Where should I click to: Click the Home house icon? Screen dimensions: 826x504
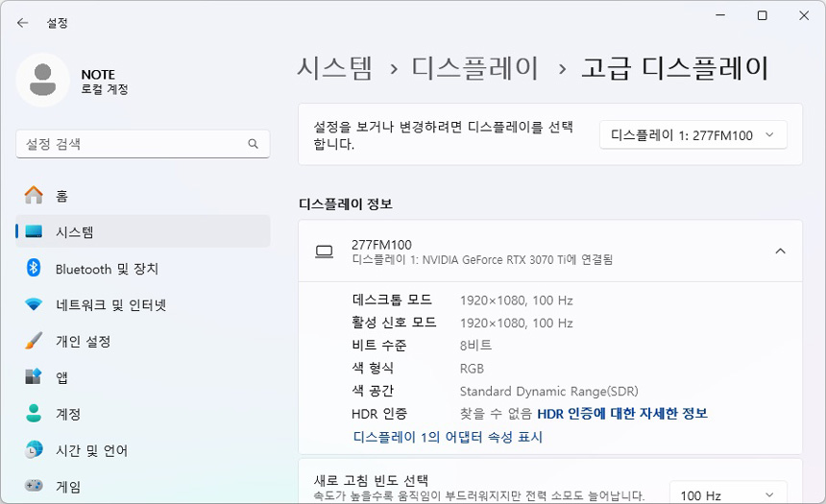point(34,196)
